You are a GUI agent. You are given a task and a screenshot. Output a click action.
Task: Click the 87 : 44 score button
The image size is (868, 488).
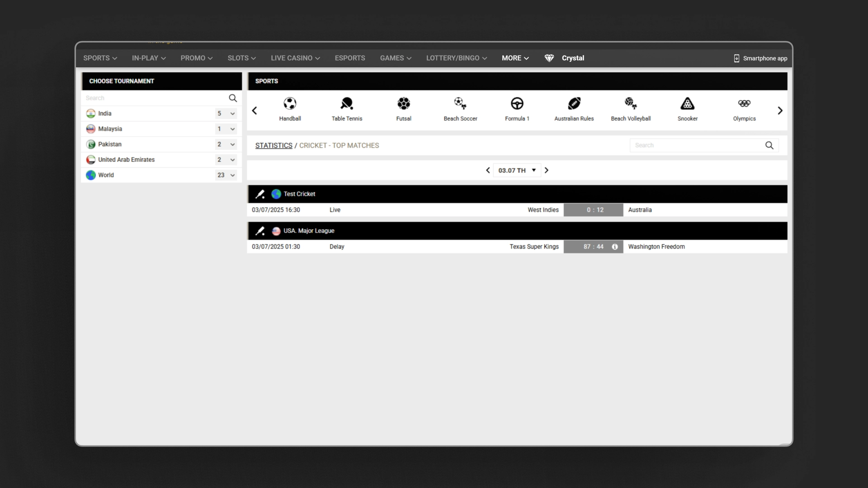pyautogui.click(x=593, y=247)
